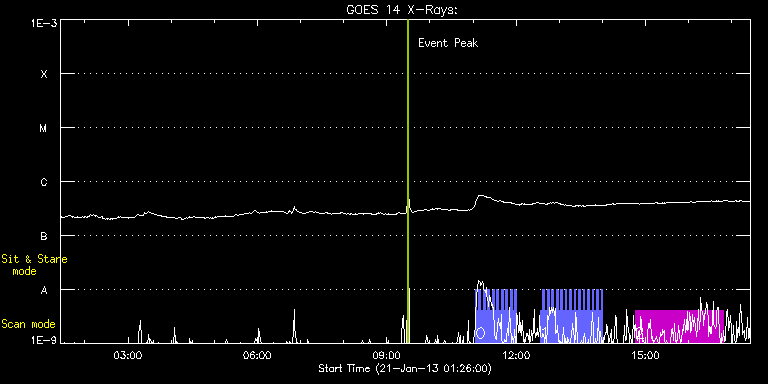Click the 06:00 time axis label
Viewport: 768px width, 384px height.
pyautogui.click(x=257, y=355)
